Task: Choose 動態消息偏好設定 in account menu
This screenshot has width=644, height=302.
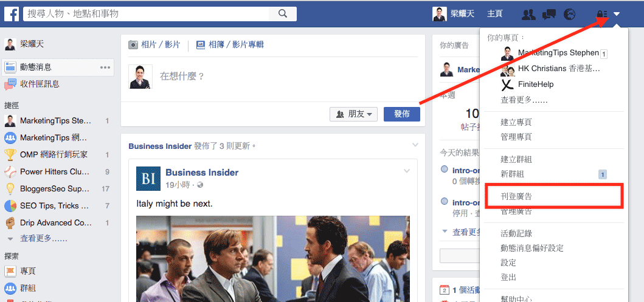Action: [x=532, y=248]
